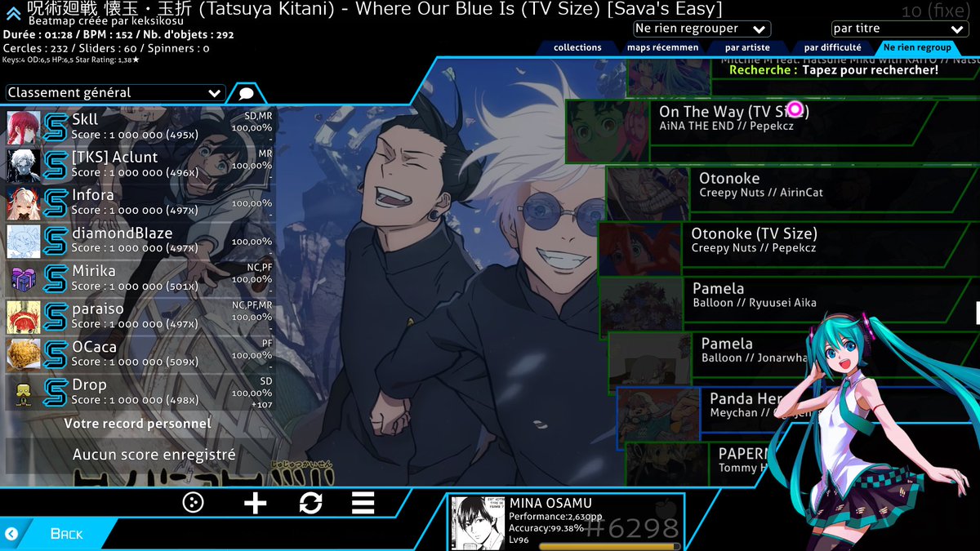Switch to the 'par difficulté' tab
This screenshot has width=980, height=551.
coord(832,47)
